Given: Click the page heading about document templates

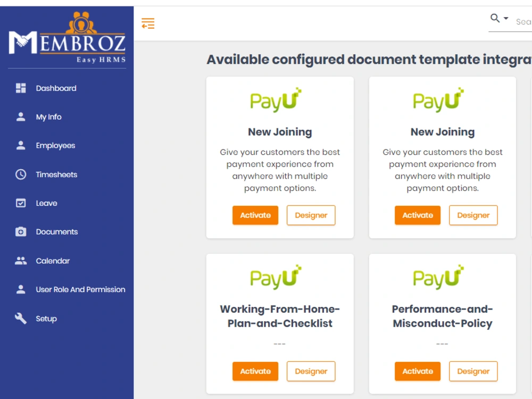Looking at the screenshot, I should click(x=369, y=60).
